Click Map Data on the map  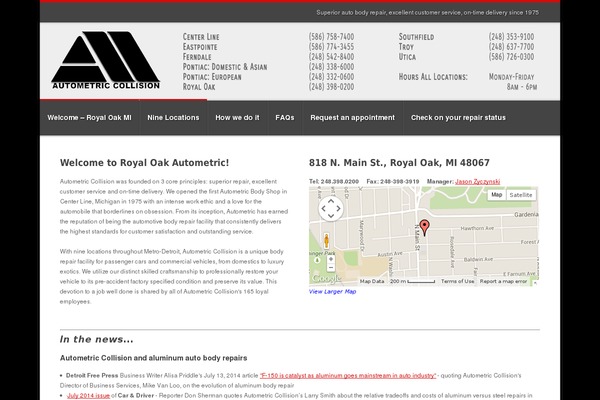(x=372, y=281)
